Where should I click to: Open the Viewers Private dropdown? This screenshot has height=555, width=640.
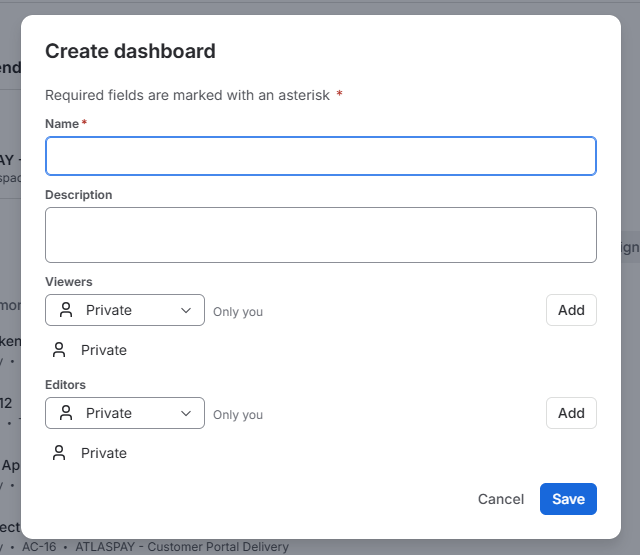click(x=125, y=310)
